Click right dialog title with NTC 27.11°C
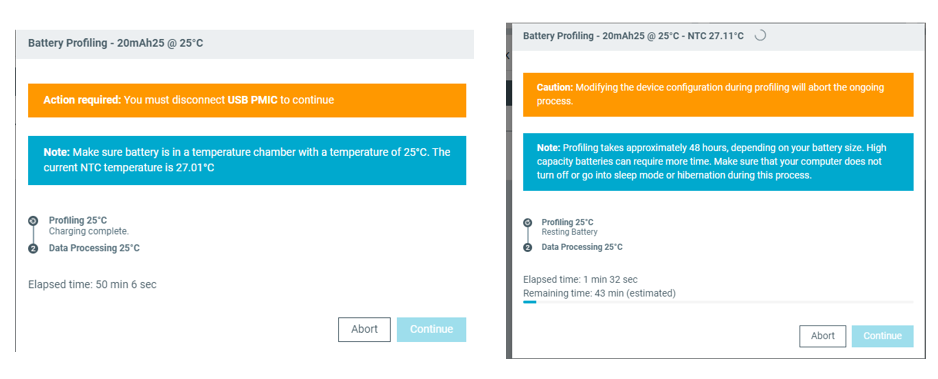The height and width of the screenshot is (379, 938). (634, 36)
